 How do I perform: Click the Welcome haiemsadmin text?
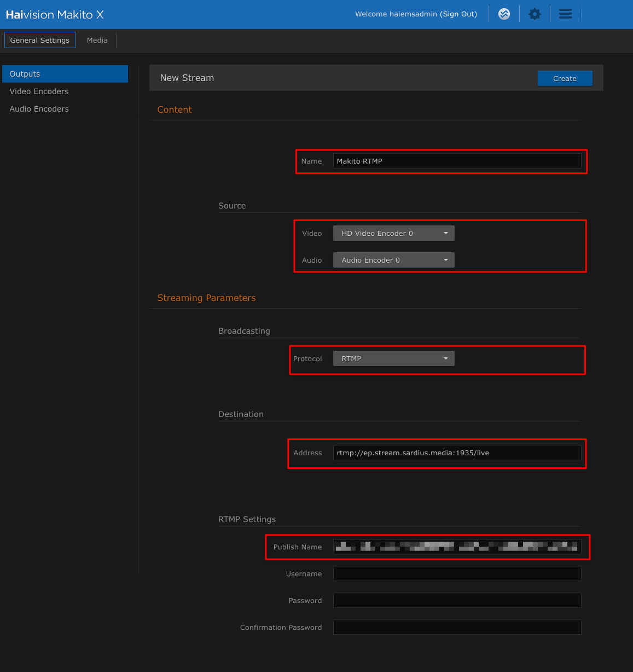[x=396, y=14]
